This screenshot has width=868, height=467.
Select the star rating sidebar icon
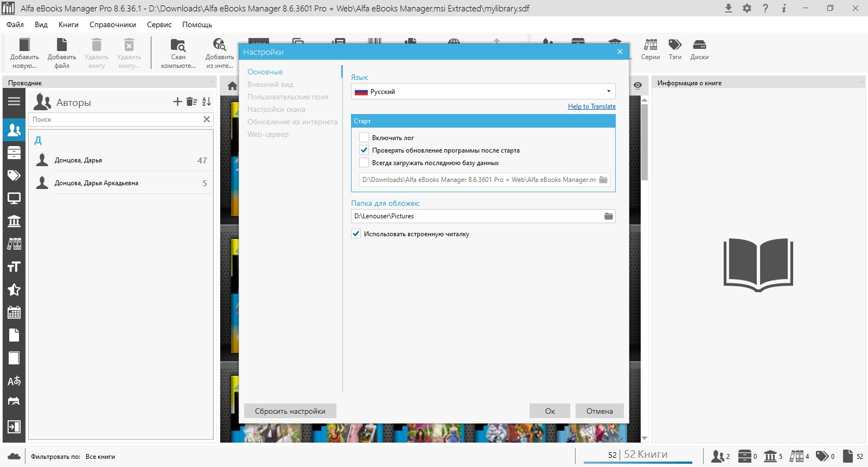pyautogui.click(x=14, y=289)
